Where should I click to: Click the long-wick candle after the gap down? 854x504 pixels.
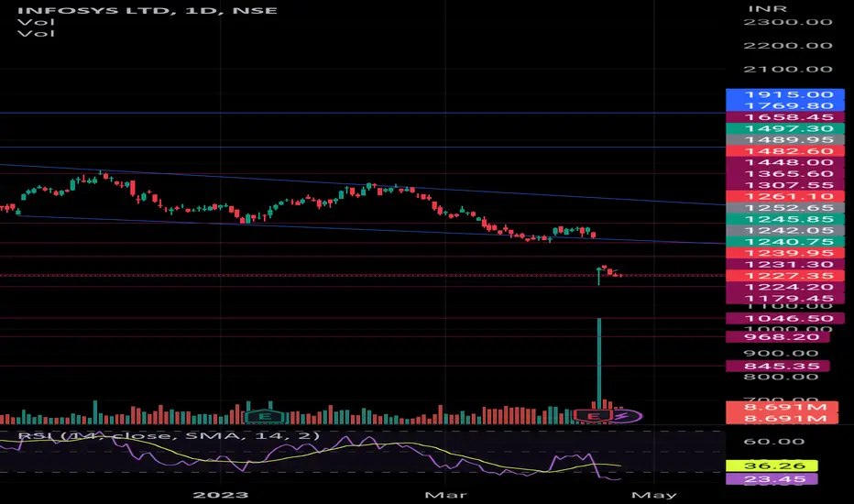[x=598, y=276]
